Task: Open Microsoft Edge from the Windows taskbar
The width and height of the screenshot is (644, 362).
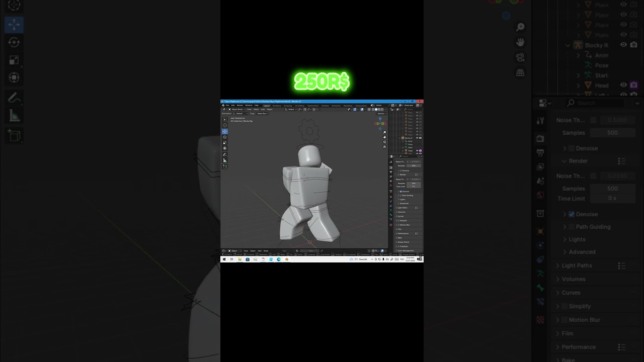Action: [x=279, y=259]
